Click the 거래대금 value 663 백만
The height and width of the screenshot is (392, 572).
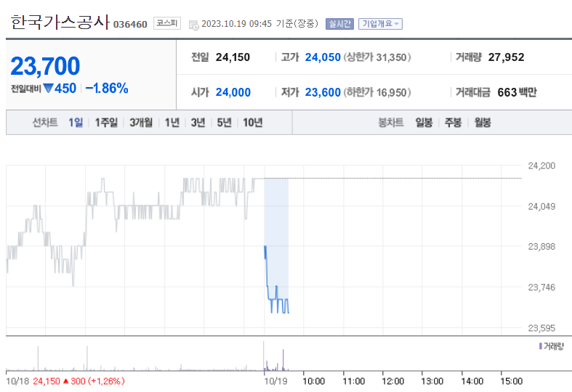517,92
